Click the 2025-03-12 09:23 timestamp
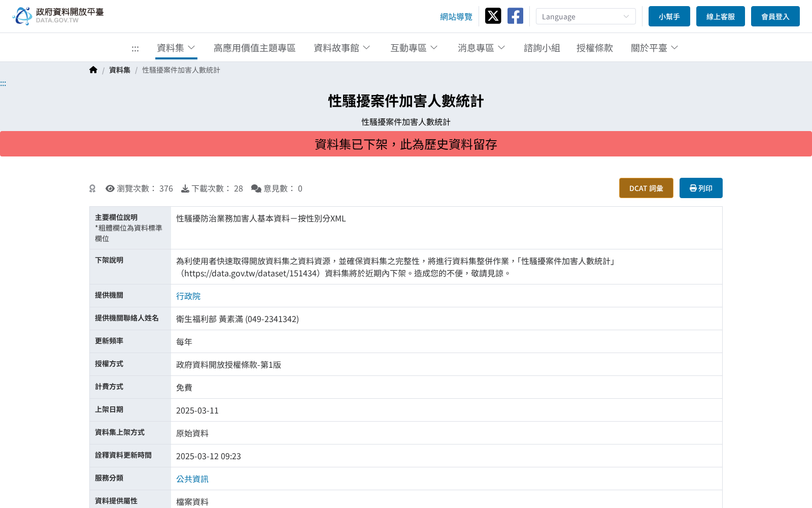This screenshot has width=812, height=508. [209, 456]
